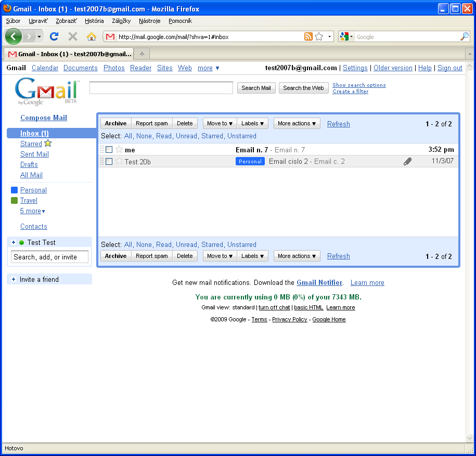This screenshot has height=456, width=476.
Task: Go back using the green back arrow
Action: 14,37
